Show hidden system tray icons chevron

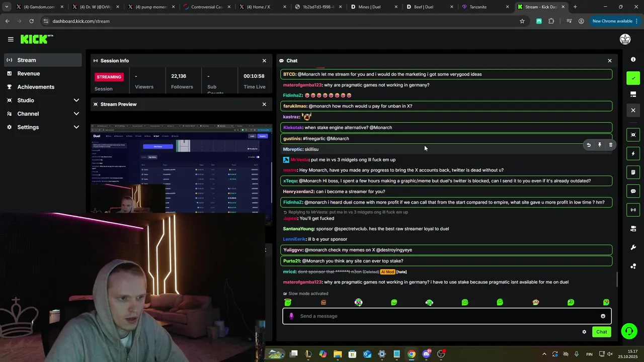click(x=544, y=354)
